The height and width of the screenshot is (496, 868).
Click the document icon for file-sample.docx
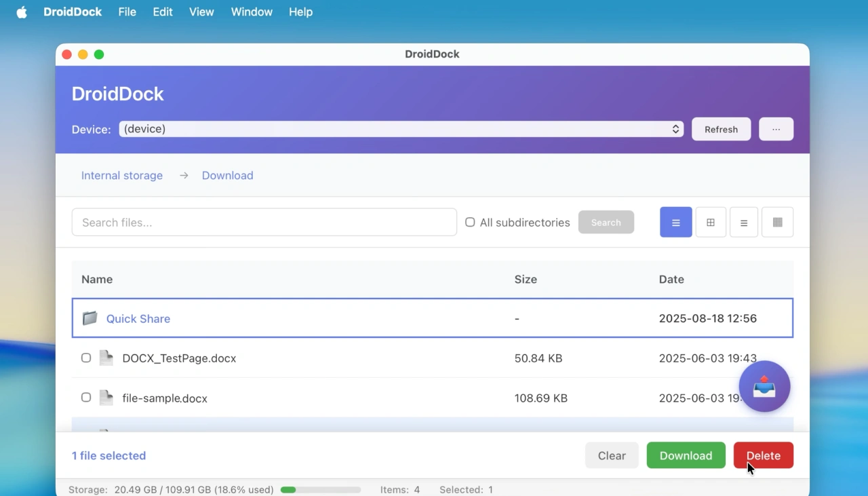pos(106,398)
